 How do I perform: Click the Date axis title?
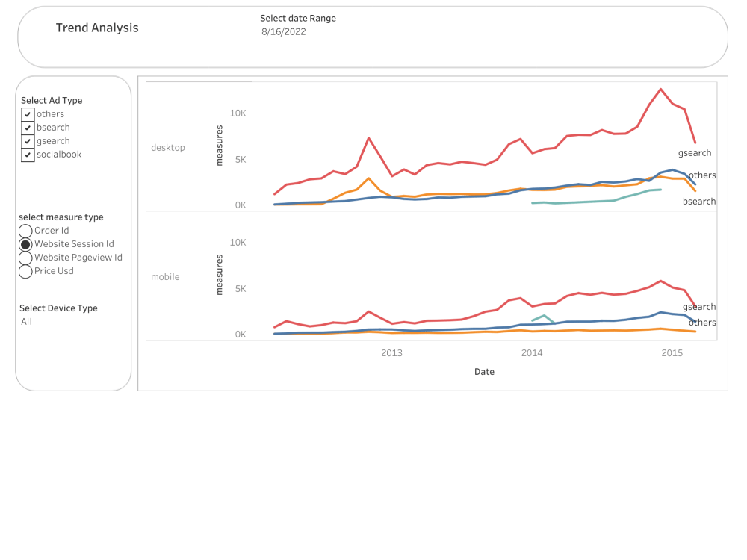tap(484, 372)
